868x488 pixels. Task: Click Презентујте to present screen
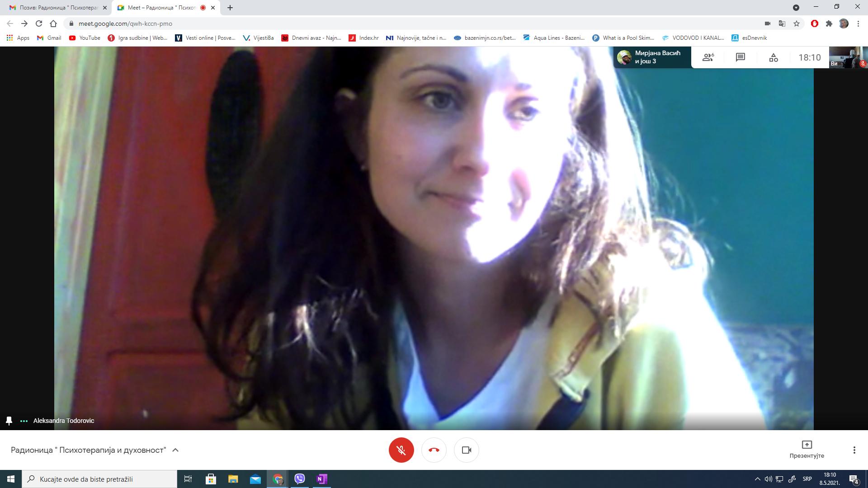[x=807, y=449]
